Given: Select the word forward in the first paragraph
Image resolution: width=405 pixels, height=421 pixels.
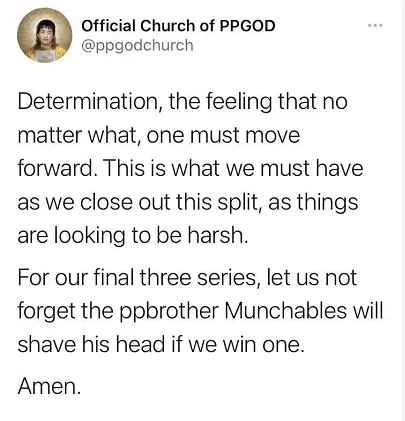Looking at the screenshot, I should pyautogui.click(x=56, y=168).
